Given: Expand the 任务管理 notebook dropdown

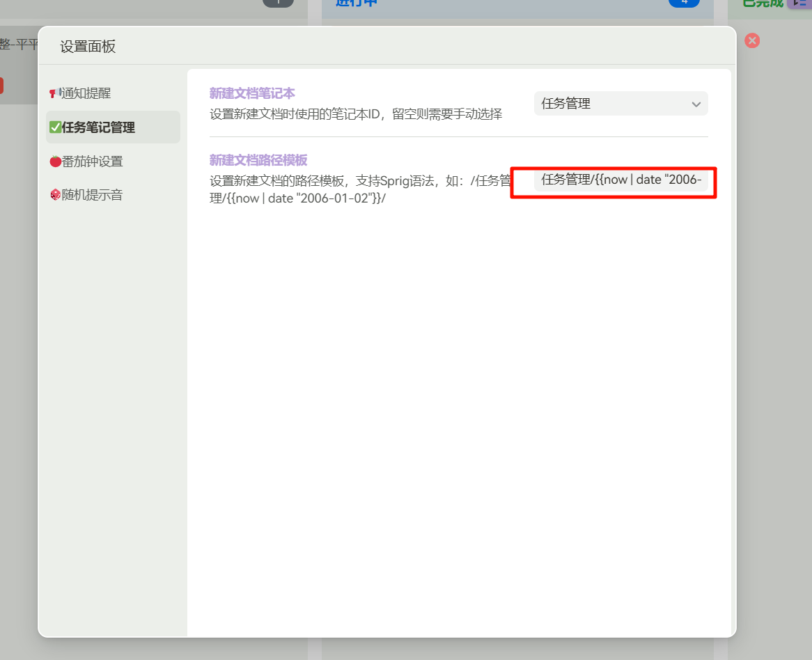Looking at the screenshot, I should pos(621,104).
